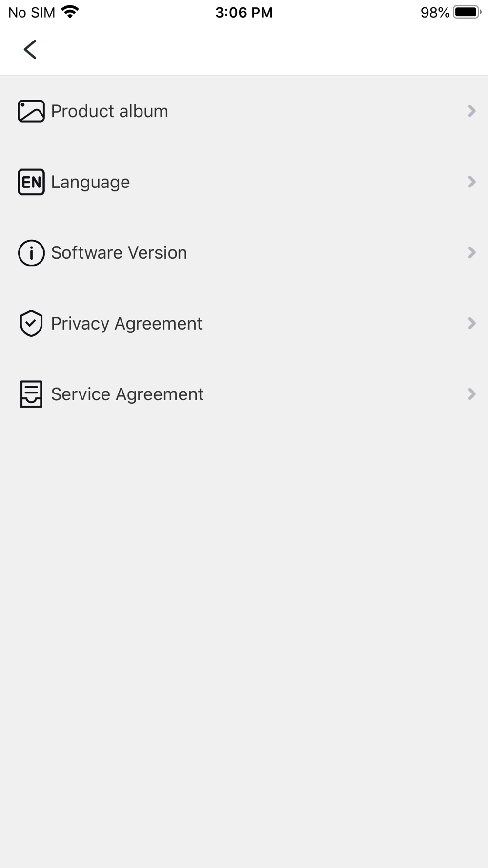Screen dimensions: 488x868
Task: Click the Software Version chevron arrow
Action: coord(471,253)
